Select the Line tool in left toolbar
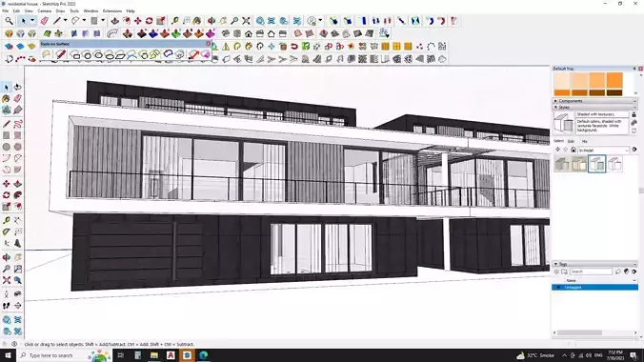Screen dimensions: 644x362 [x=6, y=124]
